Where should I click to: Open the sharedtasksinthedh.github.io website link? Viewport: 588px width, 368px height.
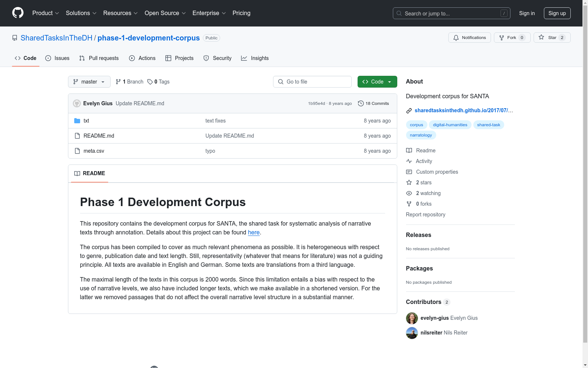[x=464, y=110]
